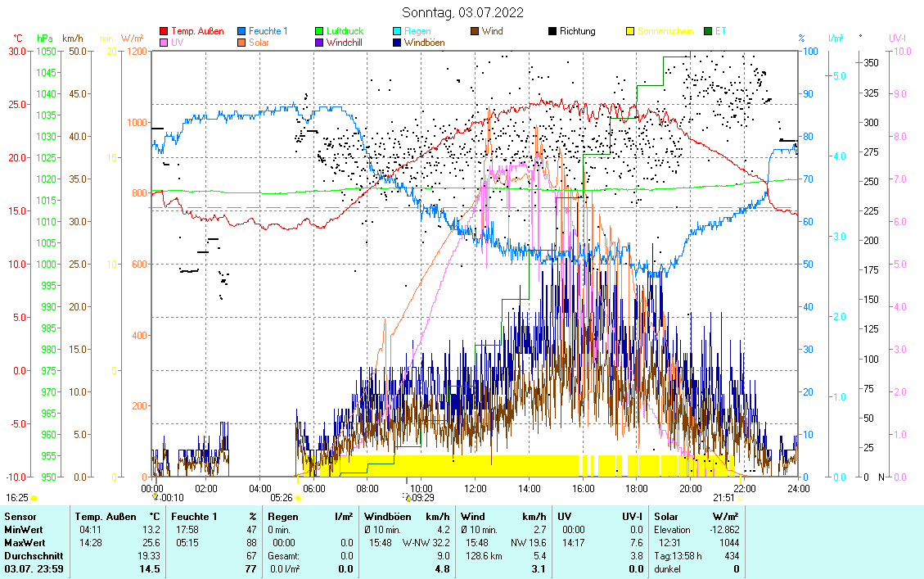Click the red Temp. Außen legend swatch

point(164,31)
